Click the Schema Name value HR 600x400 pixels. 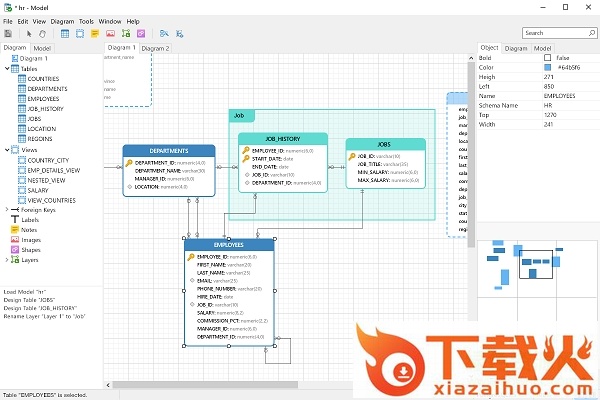pos(548,105)
